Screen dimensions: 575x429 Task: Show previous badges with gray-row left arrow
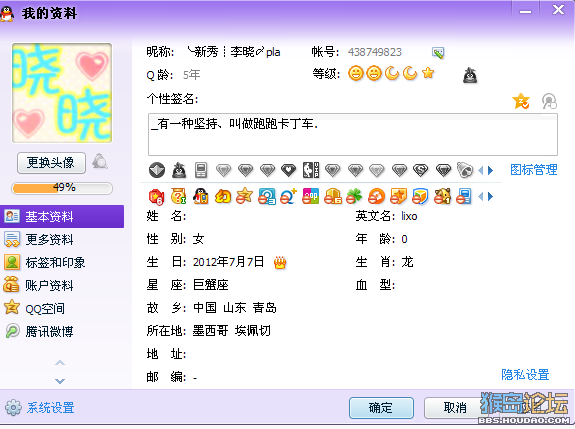[x=481, y=170]
